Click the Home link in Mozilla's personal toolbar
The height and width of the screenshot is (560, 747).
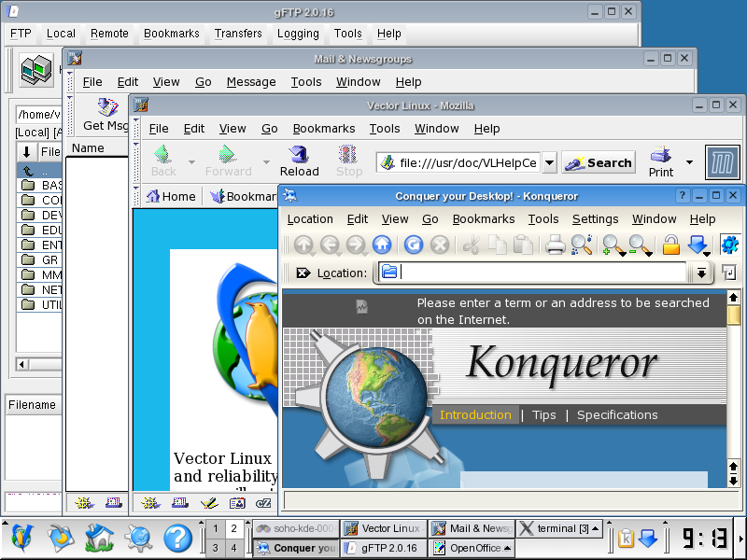(171, 196)
